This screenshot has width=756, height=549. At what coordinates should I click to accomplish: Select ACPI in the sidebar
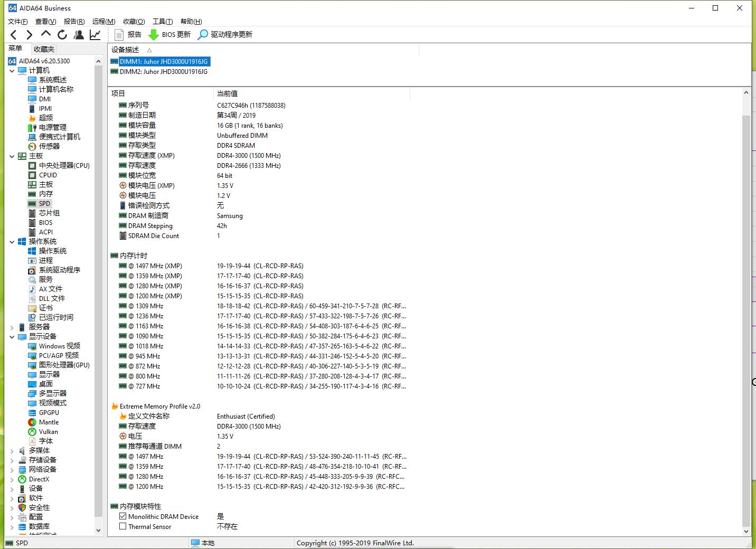click(46, 232)
